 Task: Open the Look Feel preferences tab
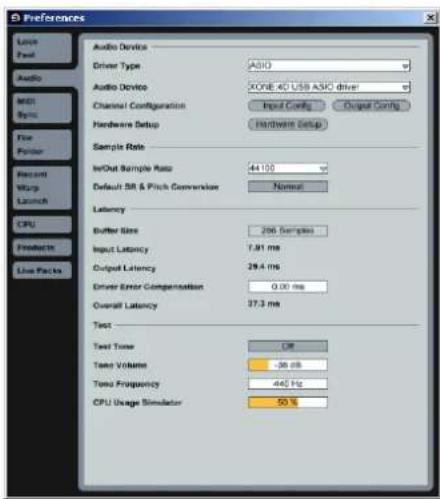[x=42, y=48]
